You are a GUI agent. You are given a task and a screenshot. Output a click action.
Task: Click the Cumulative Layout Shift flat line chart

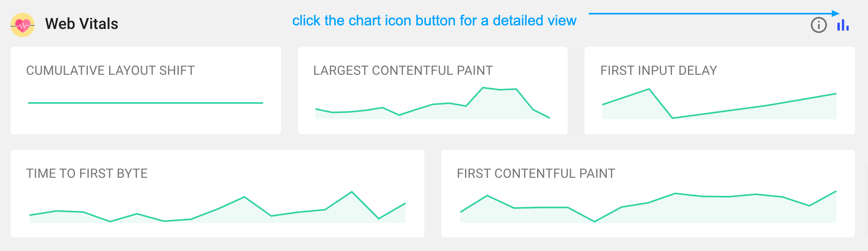pos(145,103)
